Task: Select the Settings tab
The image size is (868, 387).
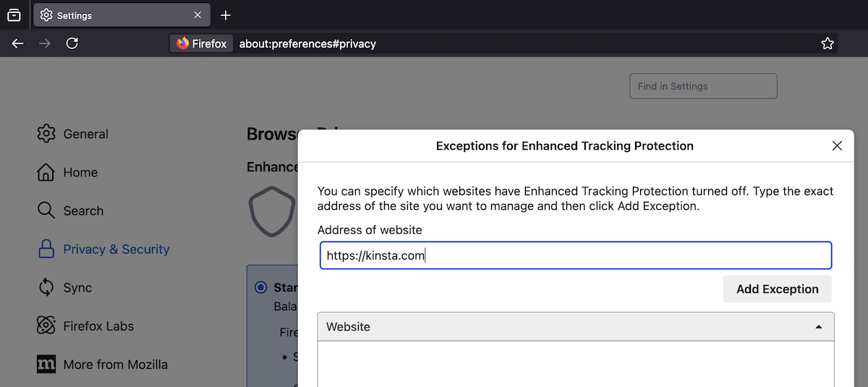Action: [x=122, y=15]
